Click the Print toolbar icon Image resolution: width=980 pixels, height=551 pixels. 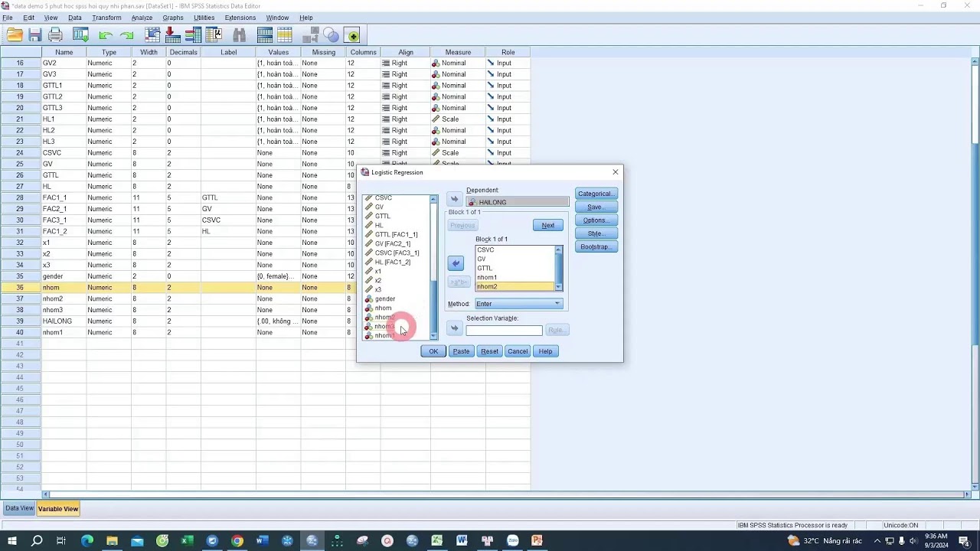pos(55,35)
